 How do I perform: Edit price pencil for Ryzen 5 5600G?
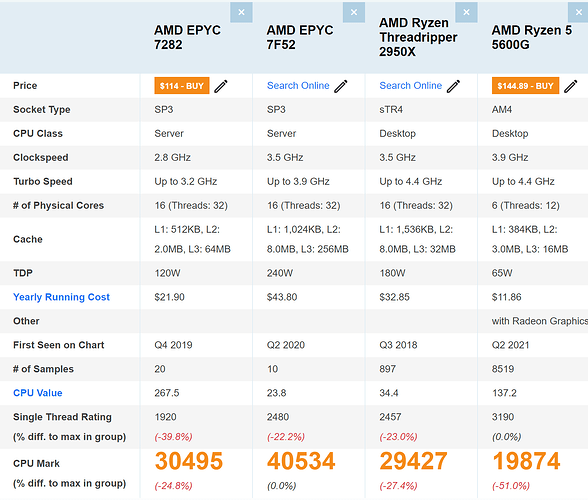571,86
